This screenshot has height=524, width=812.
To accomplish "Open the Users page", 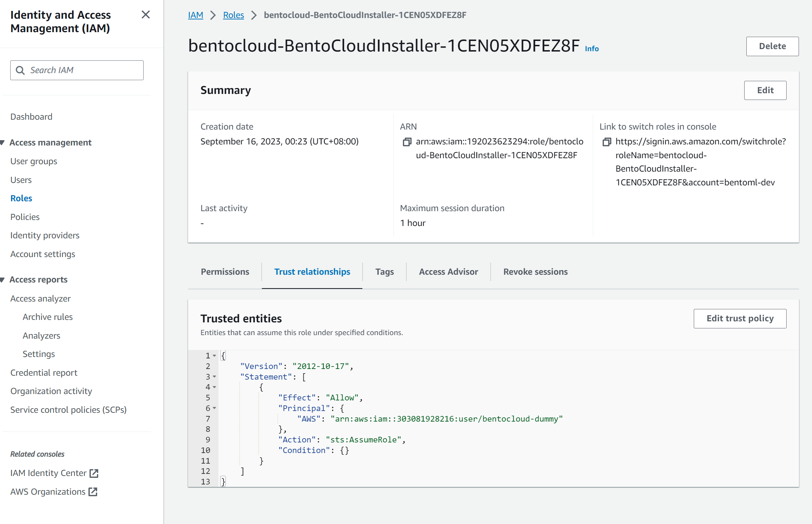I will pyautogui.click(x=21, y=180).
